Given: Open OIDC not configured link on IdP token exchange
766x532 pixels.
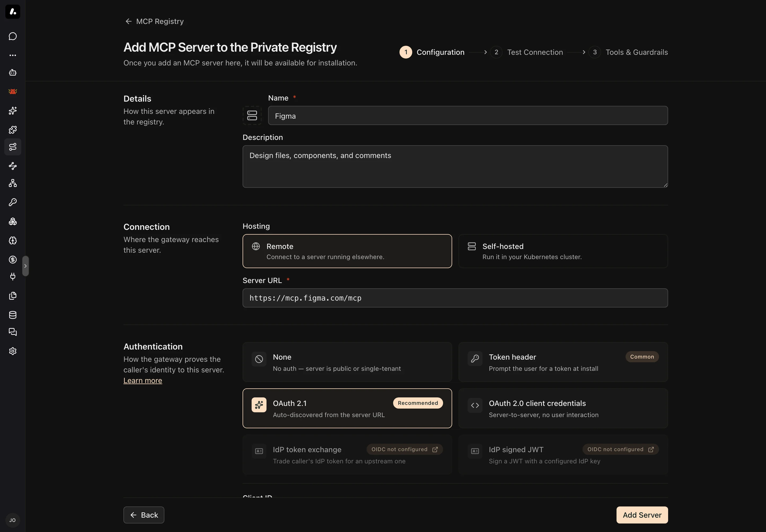Looking at the screenshot, I should coord(405,449).
